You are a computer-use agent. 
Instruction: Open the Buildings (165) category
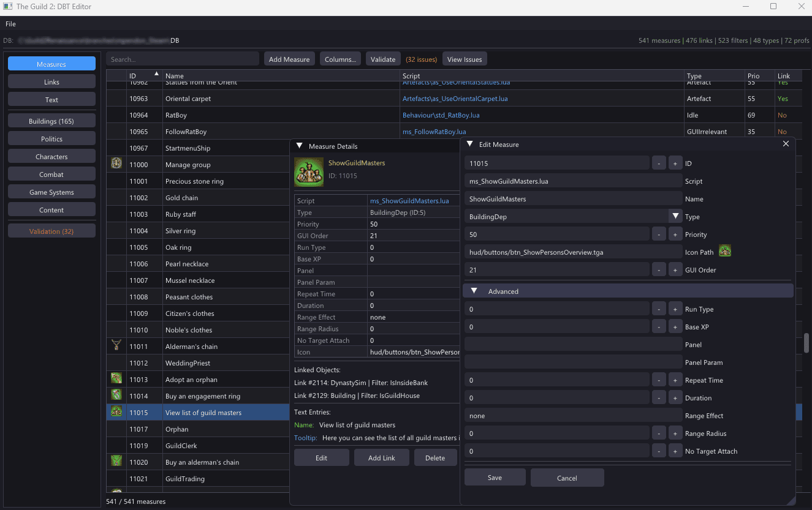tap(51, 121)
